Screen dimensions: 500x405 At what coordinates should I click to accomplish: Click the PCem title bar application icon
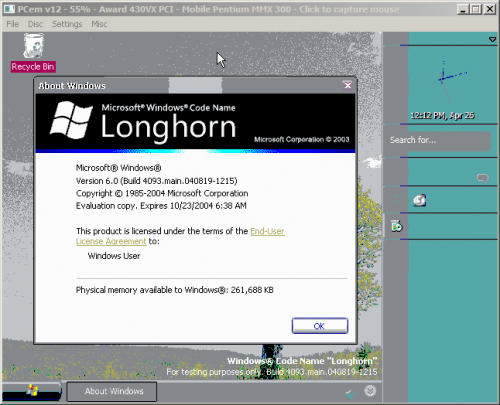(9, 9)
